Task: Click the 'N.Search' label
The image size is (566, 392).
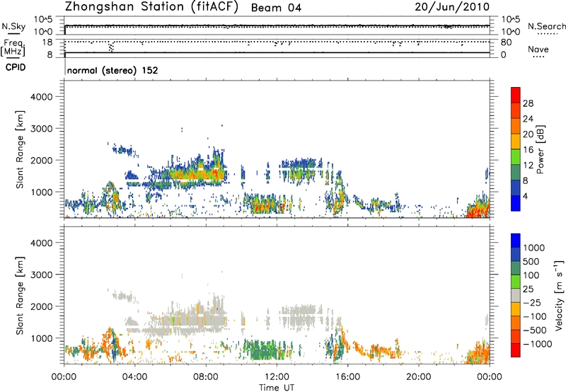Action: click(546, 26)
